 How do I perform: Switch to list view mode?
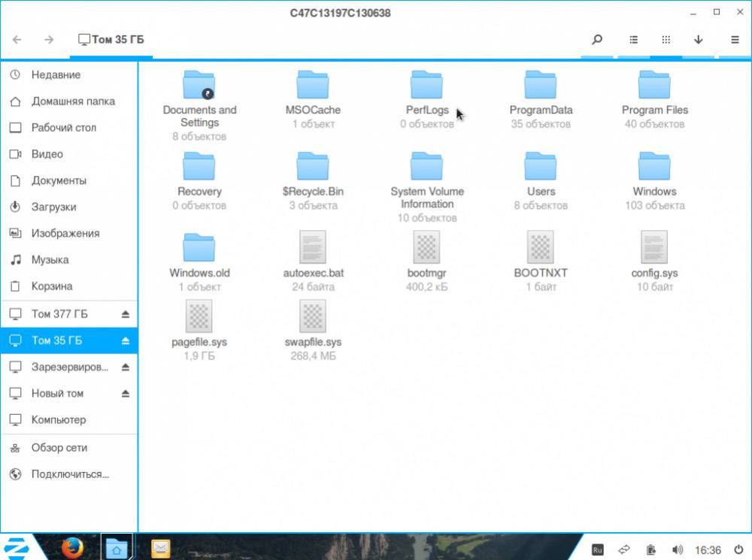pyautogui.click(x=633, y=39)
